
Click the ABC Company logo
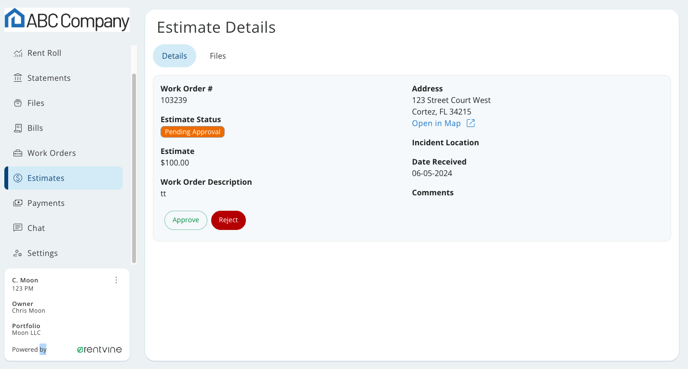tap(67, 20)
